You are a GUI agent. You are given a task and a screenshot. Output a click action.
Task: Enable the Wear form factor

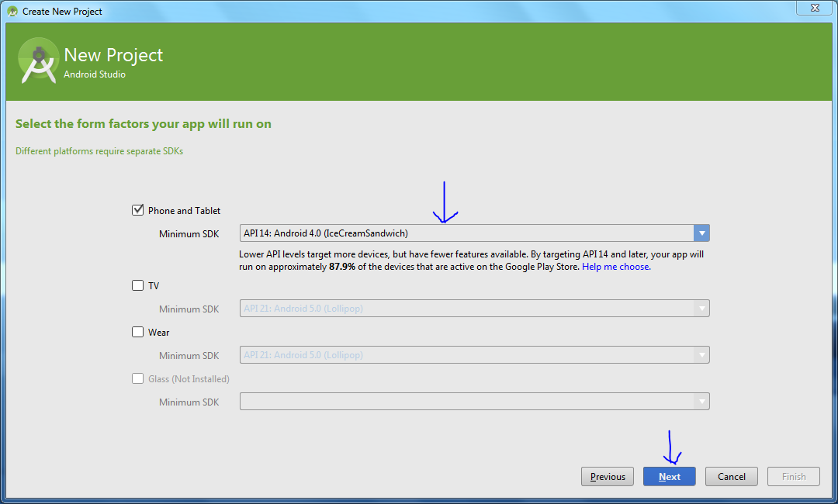pos(137,332)
